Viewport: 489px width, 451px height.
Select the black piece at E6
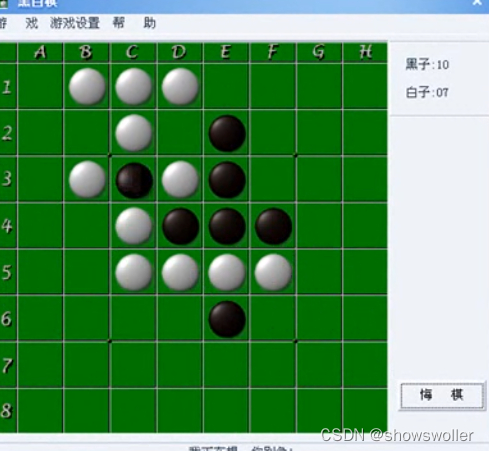227,319
